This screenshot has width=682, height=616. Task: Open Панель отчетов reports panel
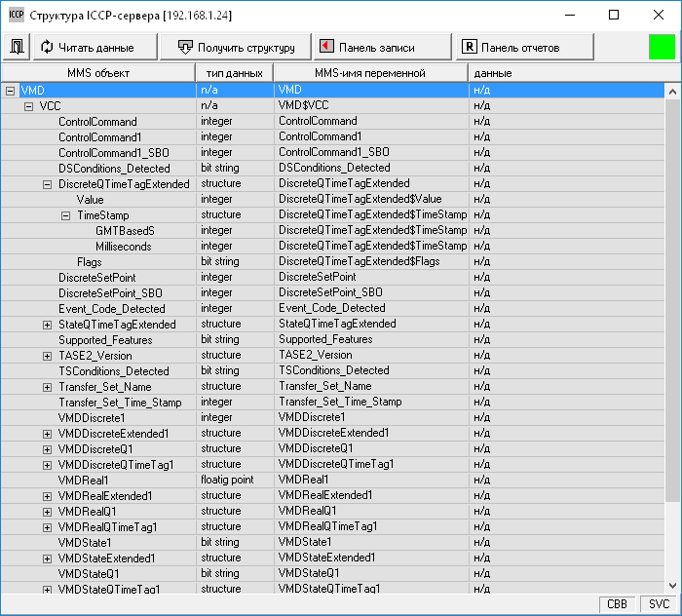[525, 46]
